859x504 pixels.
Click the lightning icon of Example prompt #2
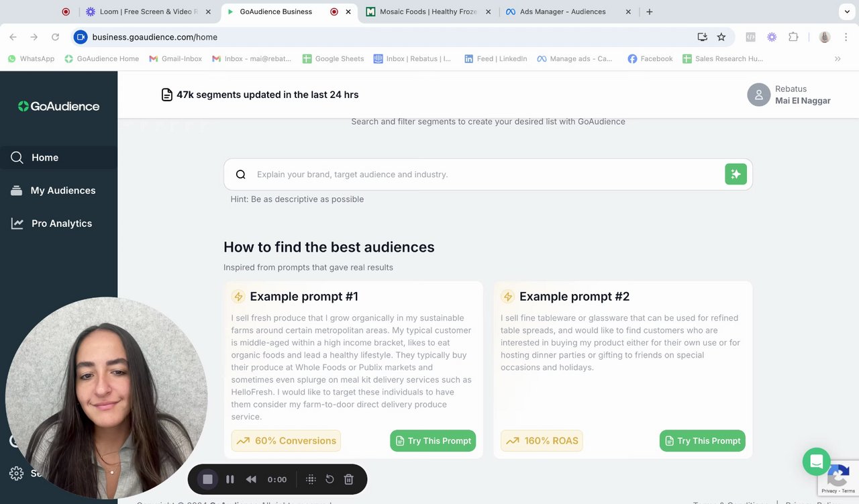click(507, 297)
